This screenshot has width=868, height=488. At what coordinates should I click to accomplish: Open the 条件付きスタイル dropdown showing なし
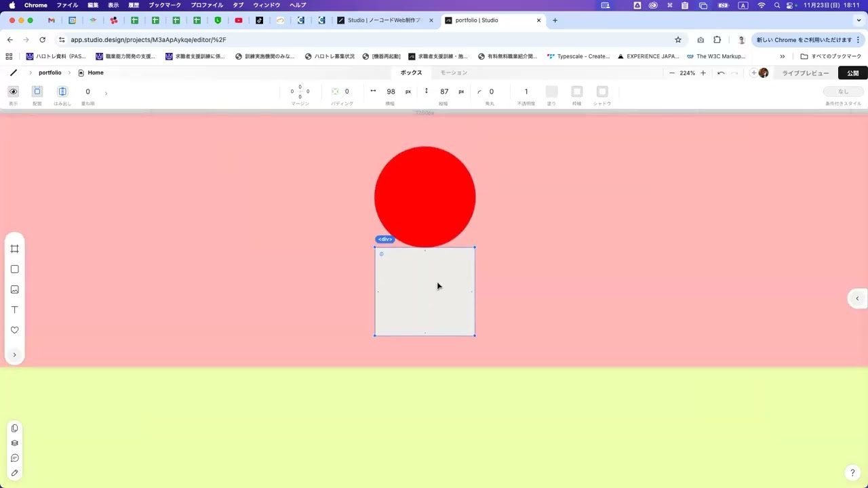843,91
